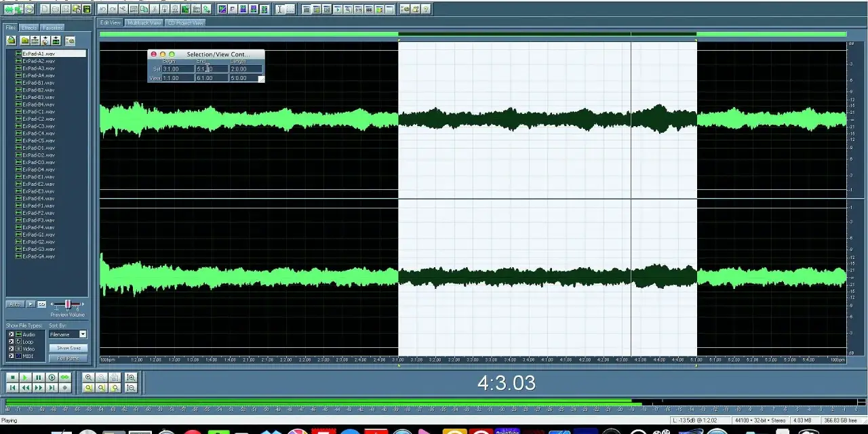The width and height of the screenshot is (868, 434).
Task: Open the Files panel tab
Action: tap(11, 28)
